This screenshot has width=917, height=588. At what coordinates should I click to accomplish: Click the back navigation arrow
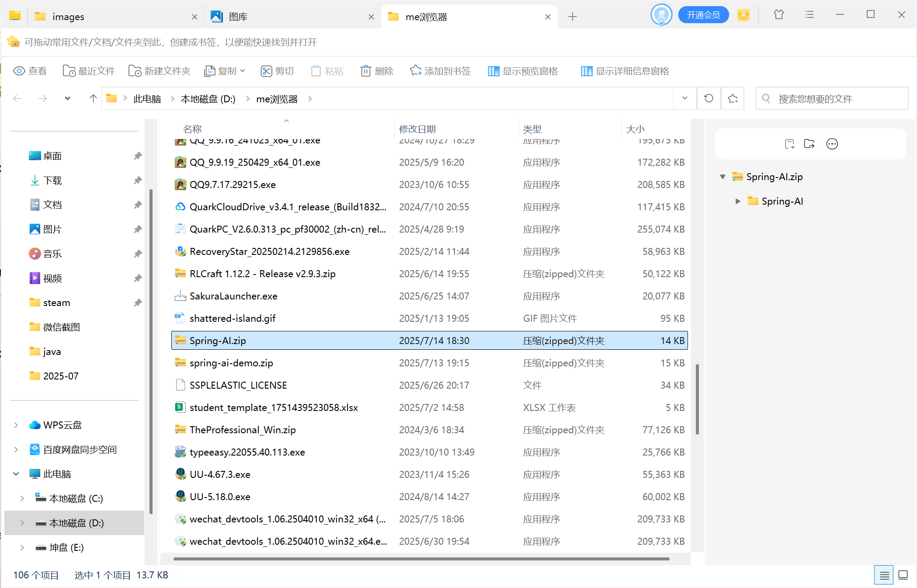tap(17, 98)
